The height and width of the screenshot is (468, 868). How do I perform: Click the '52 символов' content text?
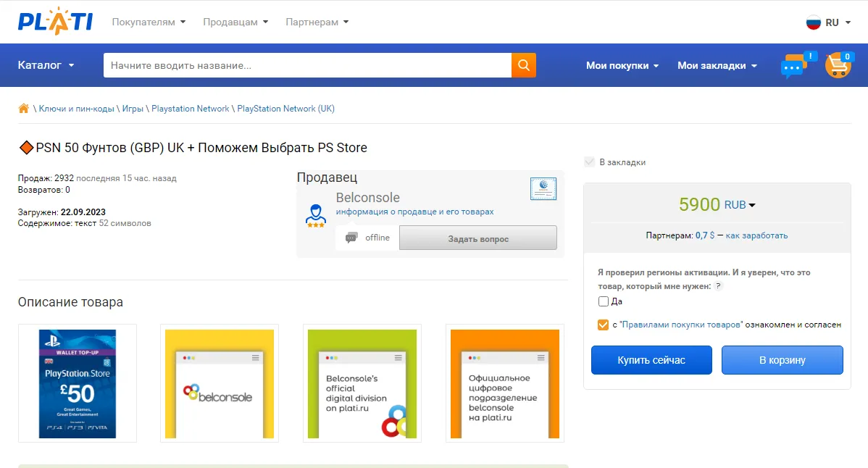click(125, 223)
